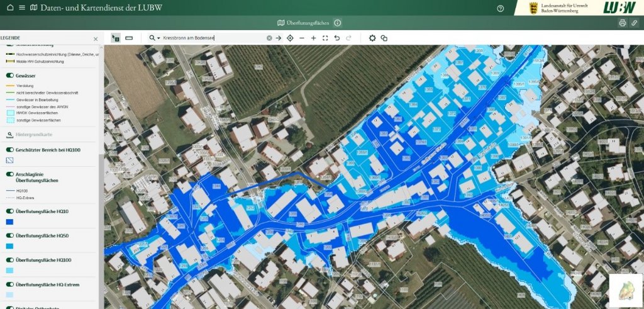The width and height of the screenshot is (644, 309).
Task: Print the map using printer icon
Action: [x=622, y=23]
